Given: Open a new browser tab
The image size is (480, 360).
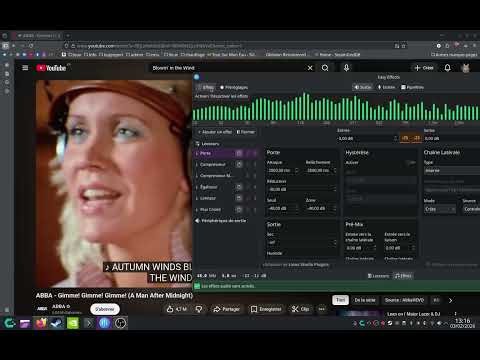Looking at the screenshot, I should point(68,36).
